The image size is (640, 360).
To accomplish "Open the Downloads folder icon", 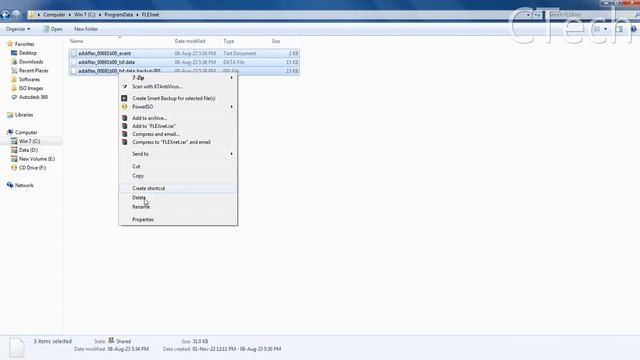I will tap(14, 62).
